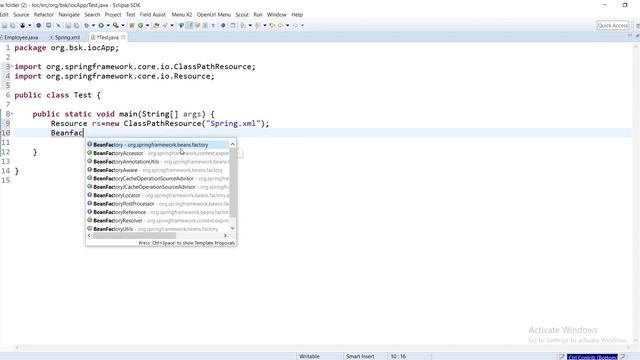Screen dimensions: 640x360
Task: Open the Help menu
Action: pos(297,14)
